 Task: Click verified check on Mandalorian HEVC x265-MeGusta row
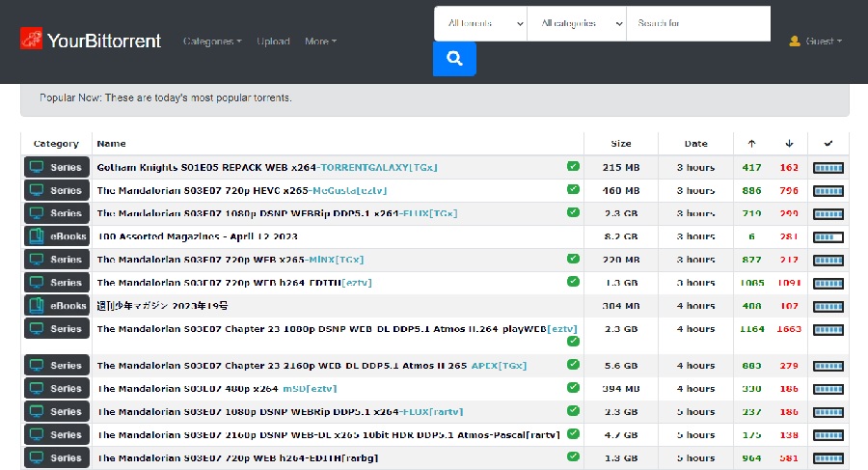(x=573, y=189)
